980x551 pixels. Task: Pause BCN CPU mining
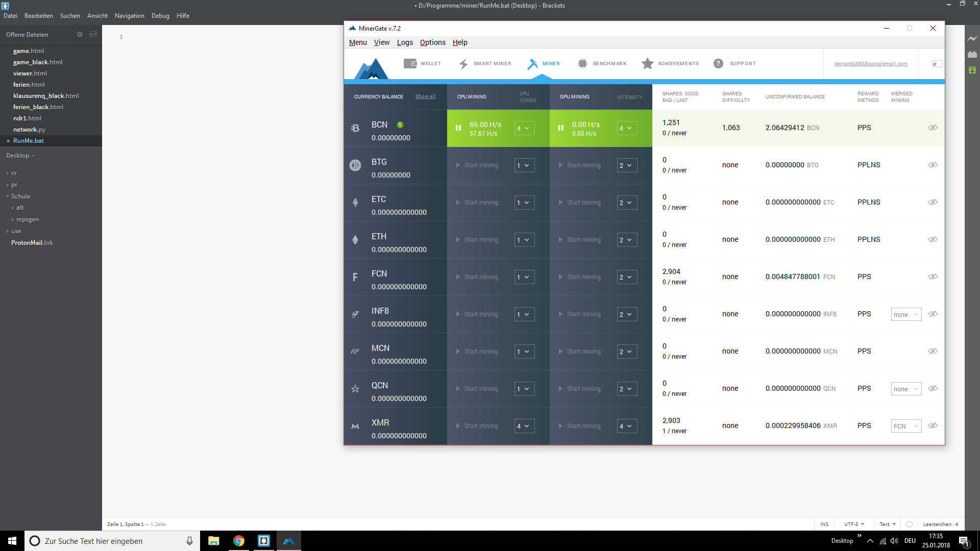click(458, 128)
